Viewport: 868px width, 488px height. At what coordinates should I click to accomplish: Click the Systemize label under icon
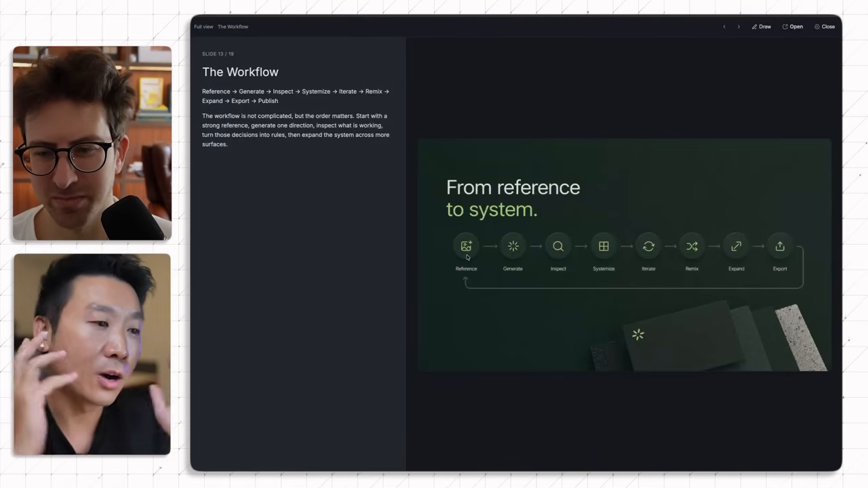coord(604,268)
